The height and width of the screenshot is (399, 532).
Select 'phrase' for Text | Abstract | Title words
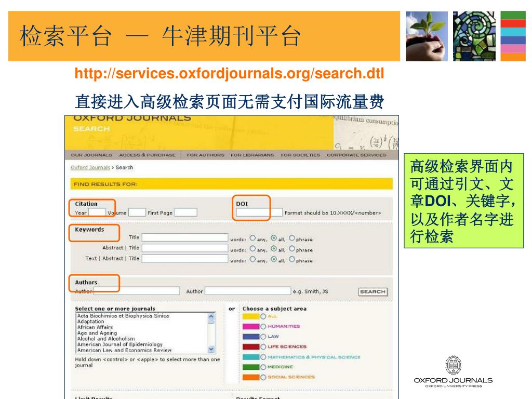click(x=292, y=259)
